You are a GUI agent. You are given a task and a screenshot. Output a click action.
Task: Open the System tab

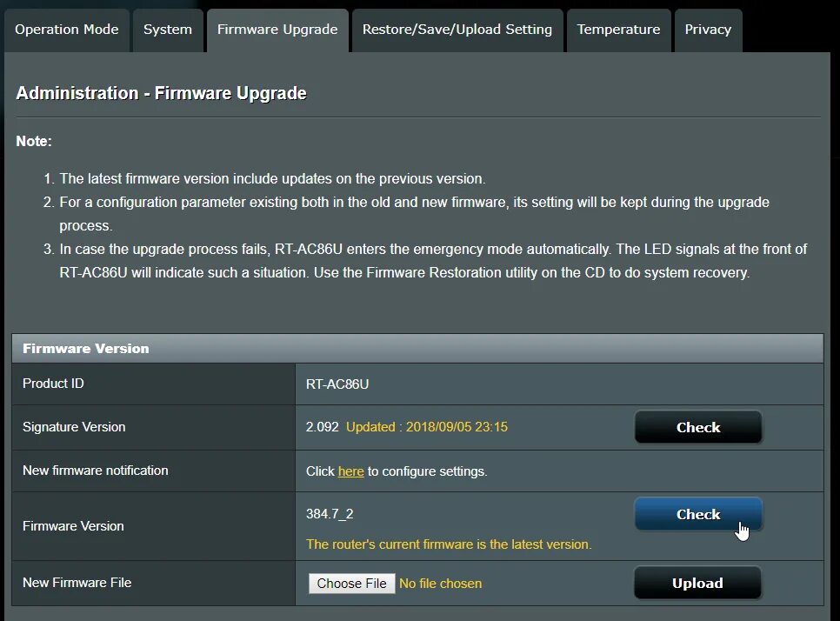(x=168, y=29)
